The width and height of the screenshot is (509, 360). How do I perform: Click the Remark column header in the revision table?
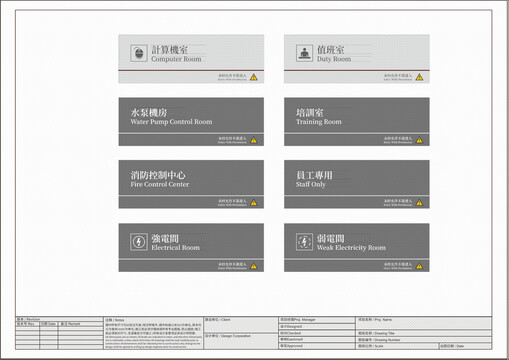coord(70,324)
